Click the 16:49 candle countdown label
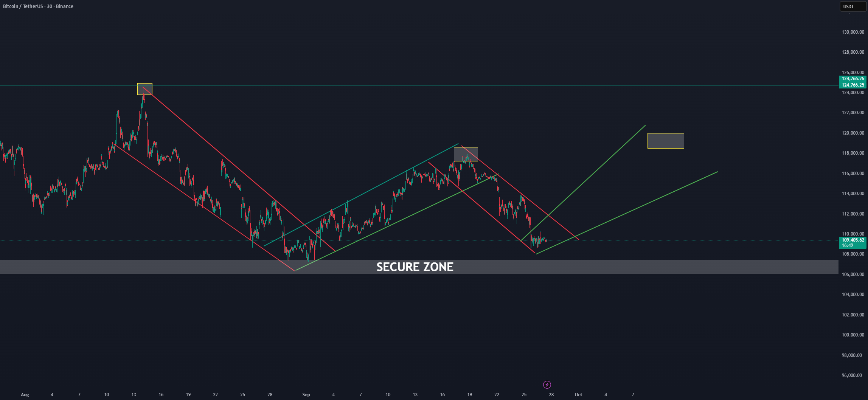The width and height of the screenshot is (868, 400). (x=847, y=245)
